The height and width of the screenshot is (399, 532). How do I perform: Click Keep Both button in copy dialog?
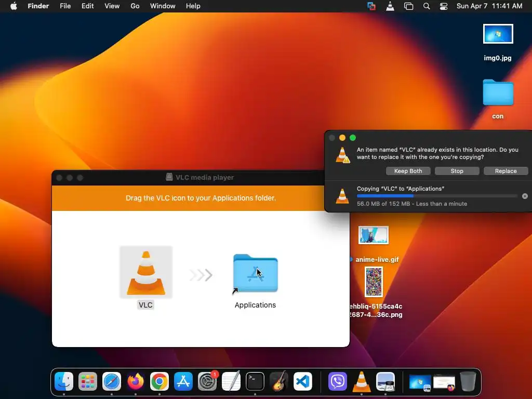(x=408, y=171)
